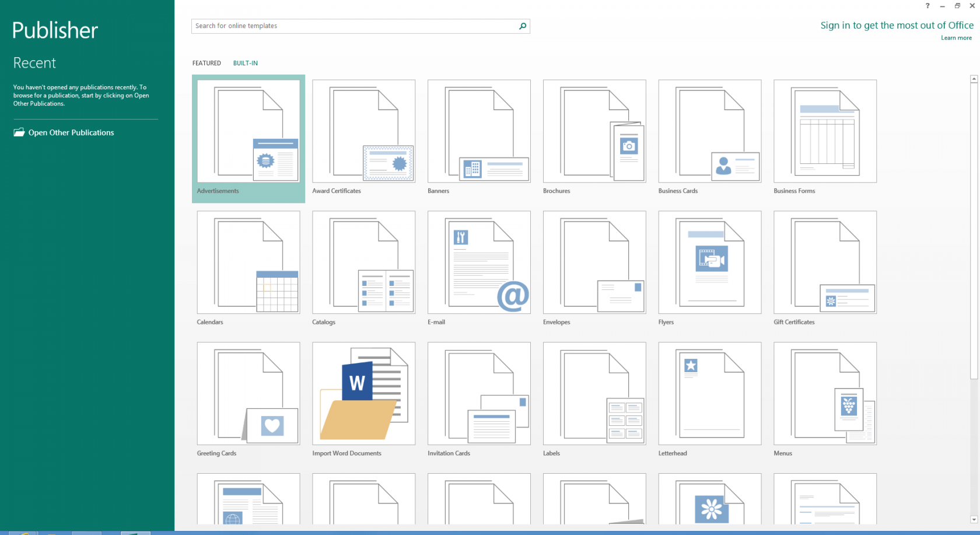Click the Import Word Documents icon
Screen dimensions: 980x535
364,394
